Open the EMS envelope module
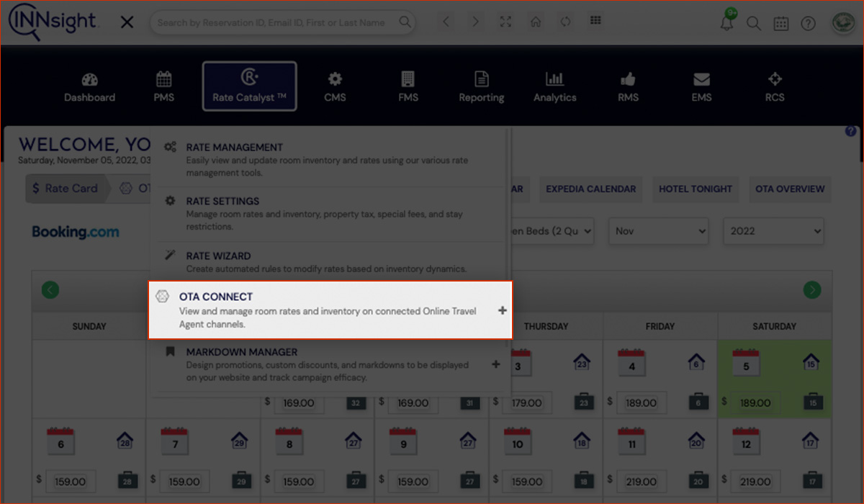This screenshot has height=504, width=864. [x=701, y=87]
